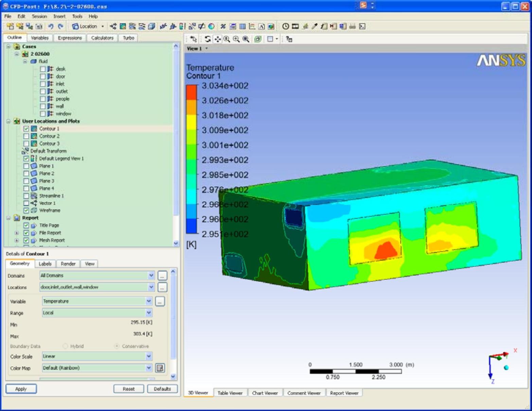Expand the Range dropdown set to Local
This screenshot has height=411, width=532.
coord(148,313)
